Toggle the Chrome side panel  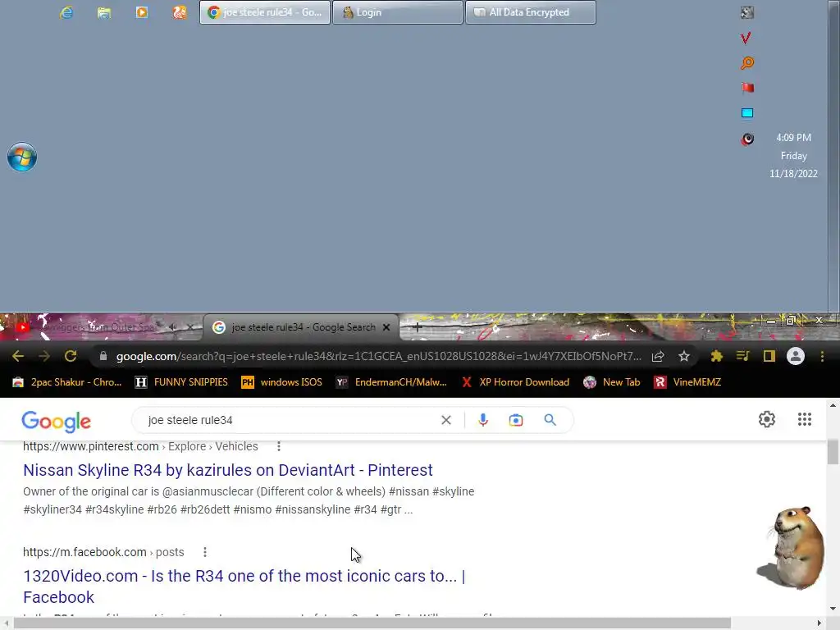[x=769, y=356]
